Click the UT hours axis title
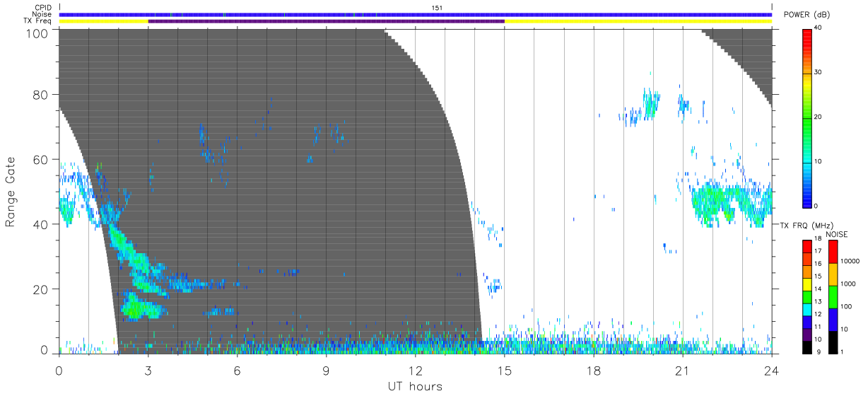This screenshot has width=868, height=401. point(415,386)
